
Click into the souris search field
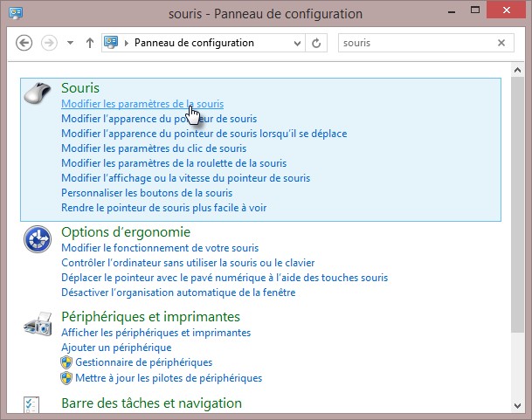pyautogui.click(x=418, y=43)
